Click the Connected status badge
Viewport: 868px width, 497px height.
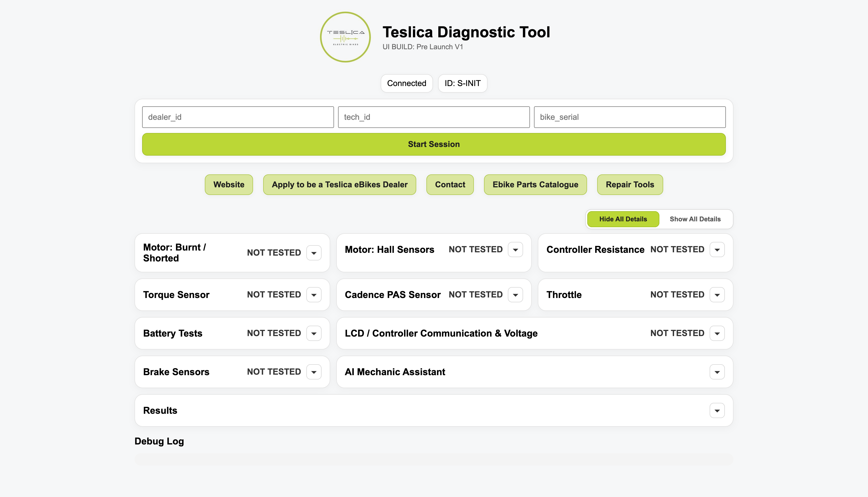point(406,83)
